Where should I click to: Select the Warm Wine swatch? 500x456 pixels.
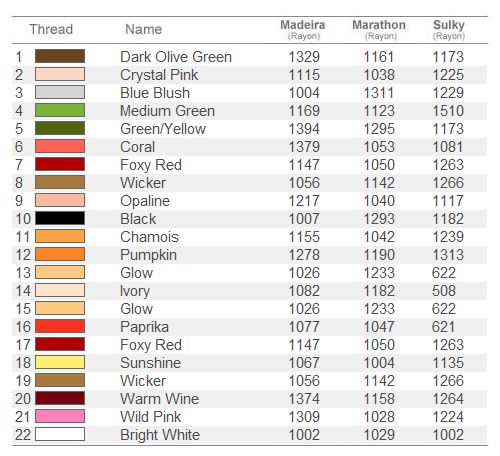60,398
